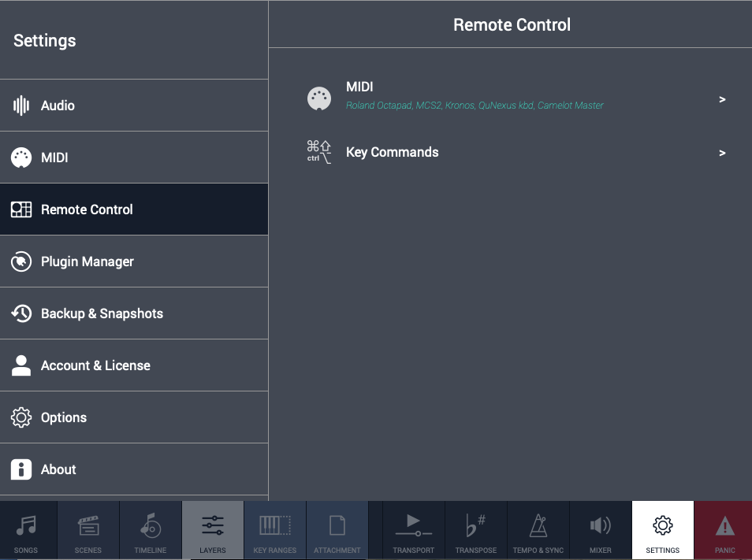This screenshot has width=752, height=560.
Task: Open the Timeline view
Action: [x=150, y=529]
